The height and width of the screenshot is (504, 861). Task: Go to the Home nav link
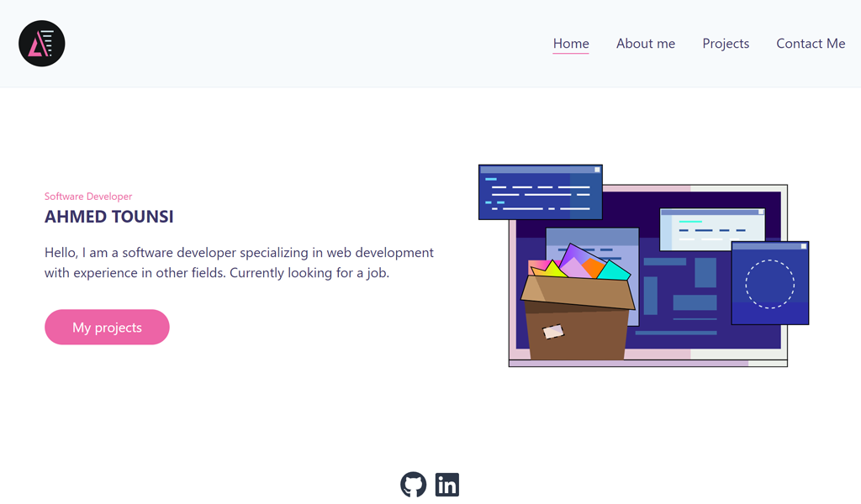pyautogui.click(x=571, y=44)
